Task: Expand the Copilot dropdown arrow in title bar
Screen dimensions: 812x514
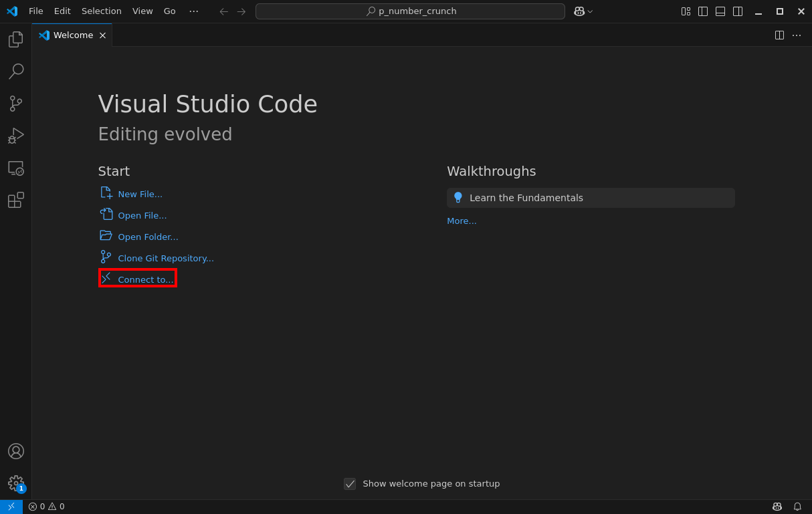Action: pyautogui.click(x=590, y=11)
